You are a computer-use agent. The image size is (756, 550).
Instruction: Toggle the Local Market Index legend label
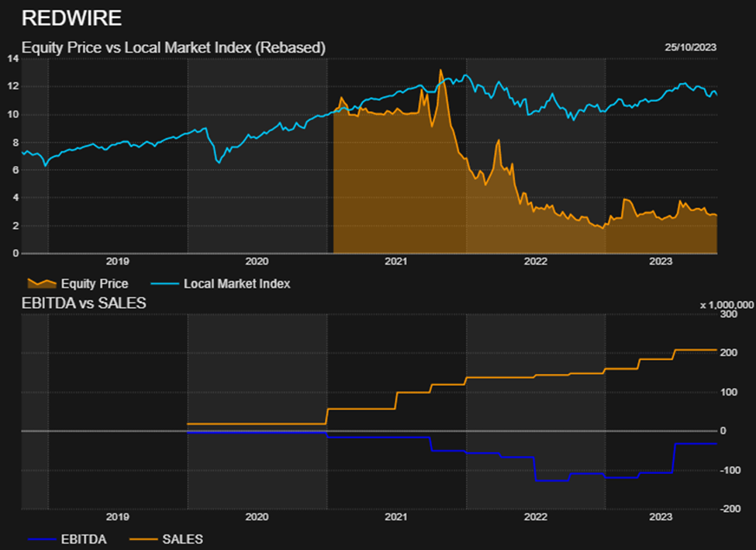(236, 284)
